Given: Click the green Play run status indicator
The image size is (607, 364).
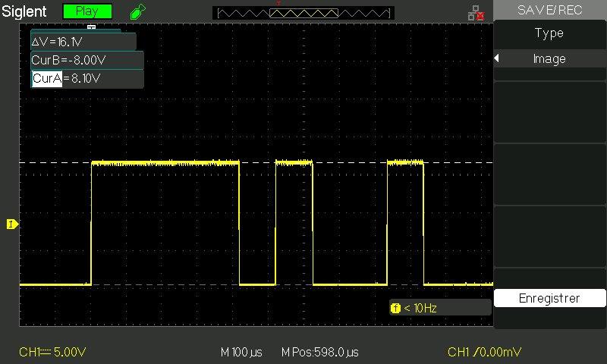Looking at the screenshot, I should [x=86, y=11].
